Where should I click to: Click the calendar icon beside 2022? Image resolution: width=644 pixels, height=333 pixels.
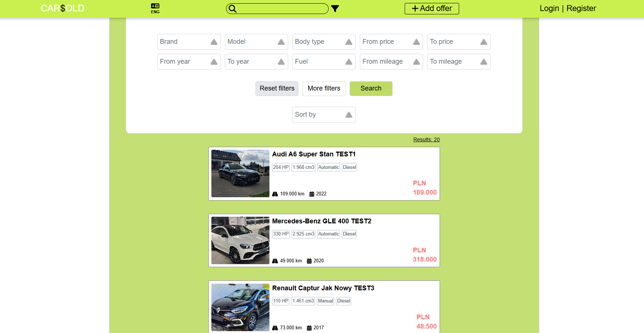click(x=312, y=194)
